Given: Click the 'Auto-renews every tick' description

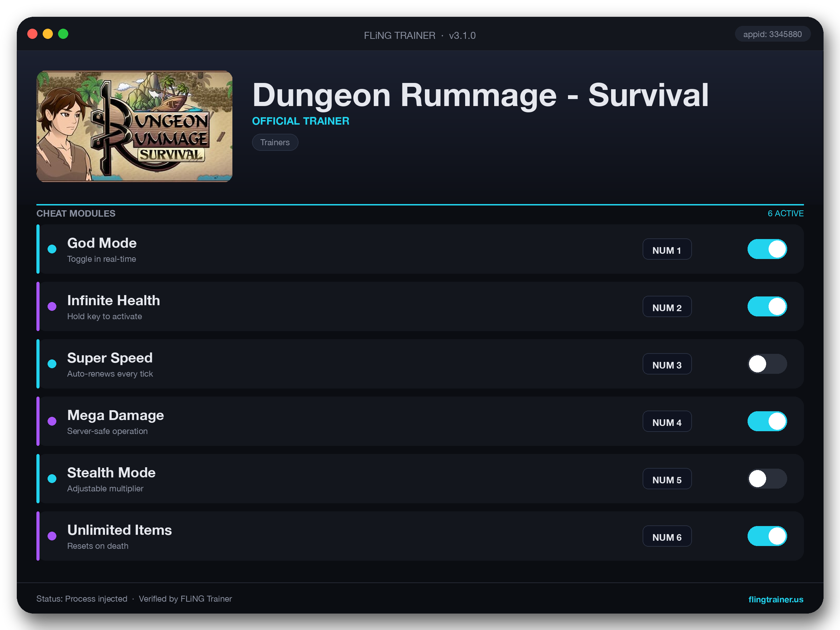Looking at the screenshot, I should [x=110, y=374].
